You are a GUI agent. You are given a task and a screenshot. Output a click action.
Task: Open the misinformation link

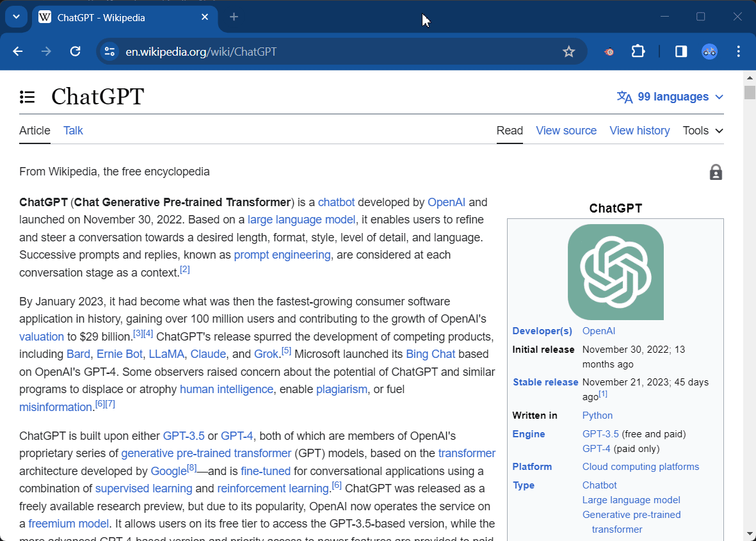pyautogui.click(x=56, y=407)
